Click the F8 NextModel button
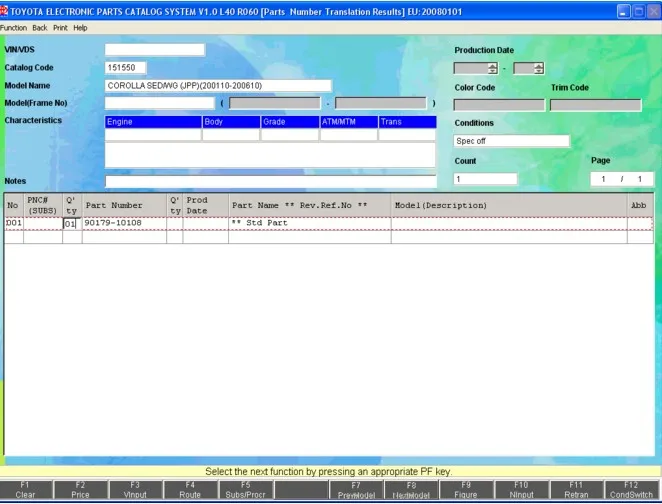662x504 pixels. 411,490
